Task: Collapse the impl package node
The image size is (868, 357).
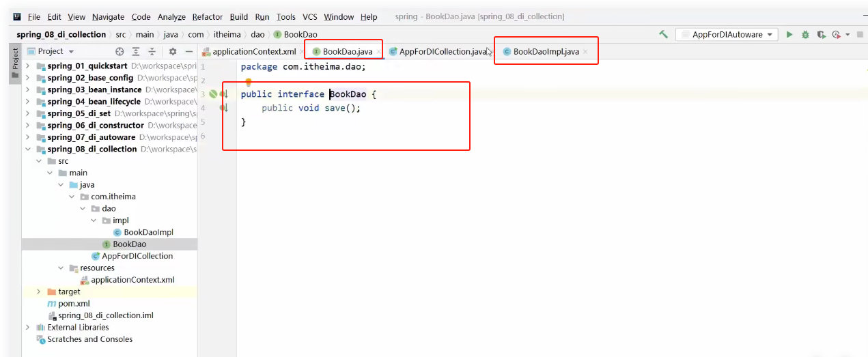Action: 94,220
